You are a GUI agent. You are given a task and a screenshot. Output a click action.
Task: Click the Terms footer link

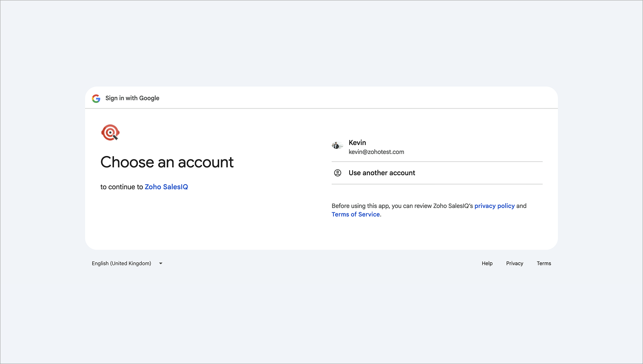point(543,264)
